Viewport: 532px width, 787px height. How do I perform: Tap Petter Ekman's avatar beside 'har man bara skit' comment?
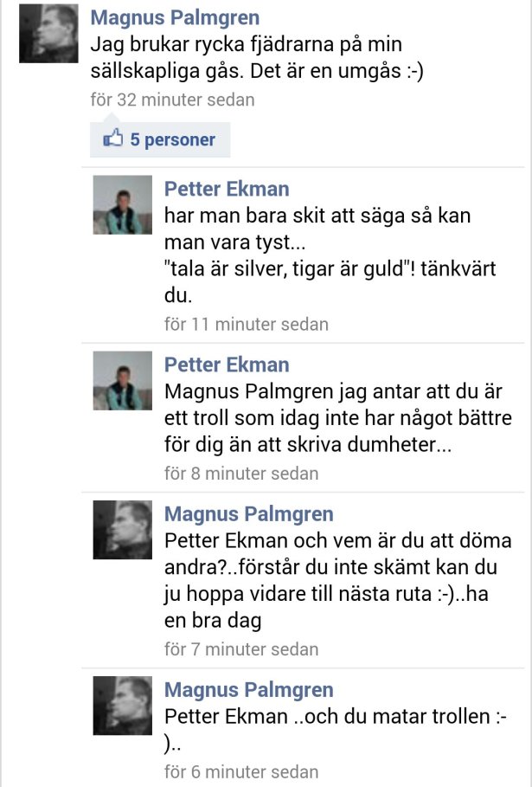(x=122, y=205)
